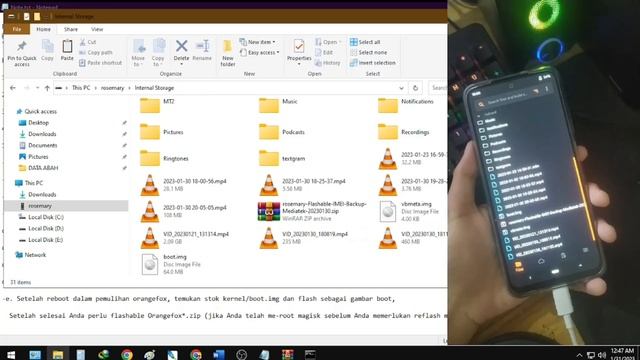Select the Notifications folder
This screenshot has height=360, width=640.
tap(406, 105)
